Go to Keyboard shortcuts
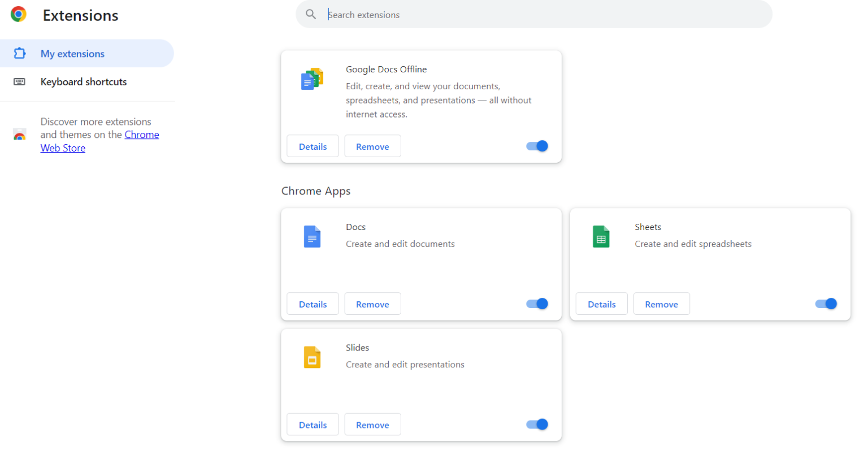This screenshot has height=468, width=868. [x=84, y=82]
